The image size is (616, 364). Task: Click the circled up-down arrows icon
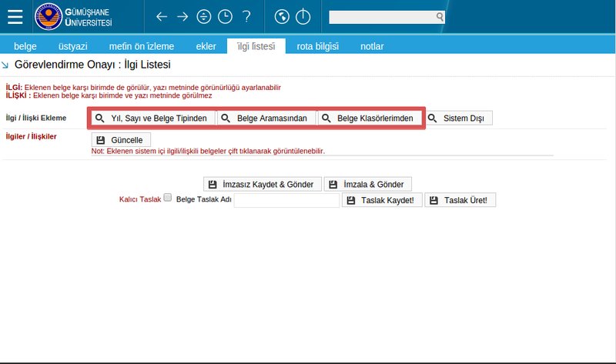tap(204, 16)
